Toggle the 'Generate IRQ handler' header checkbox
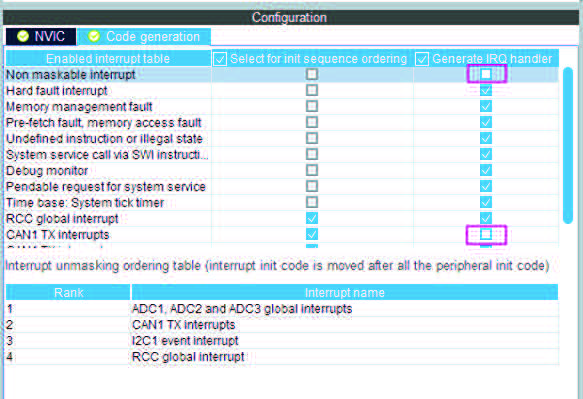 point(422,59)
